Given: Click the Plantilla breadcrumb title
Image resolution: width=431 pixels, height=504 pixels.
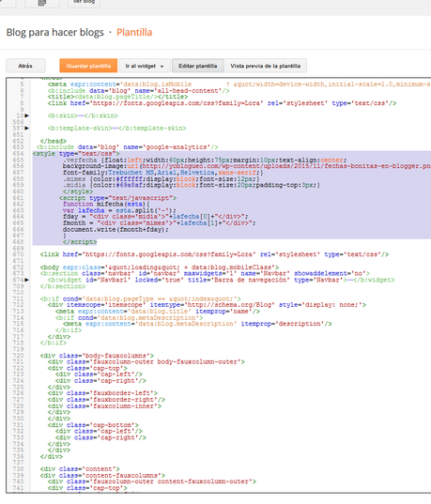Looking at the screenshot, I should [x=134, y=32].
